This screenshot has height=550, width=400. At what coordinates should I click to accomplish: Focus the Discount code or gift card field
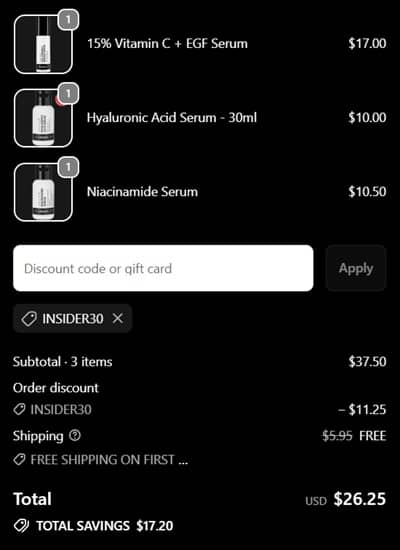click(163, 268)
